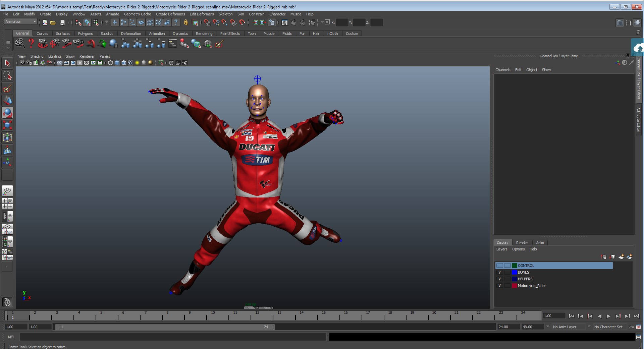
Task: Open the Create Deformers menu
Action: (170, 14)
